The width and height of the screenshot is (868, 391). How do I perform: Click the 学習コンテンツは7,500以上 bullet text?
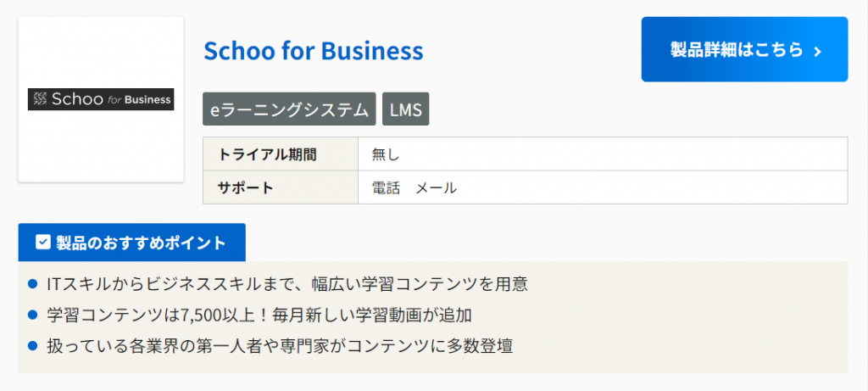click(259, 315)
